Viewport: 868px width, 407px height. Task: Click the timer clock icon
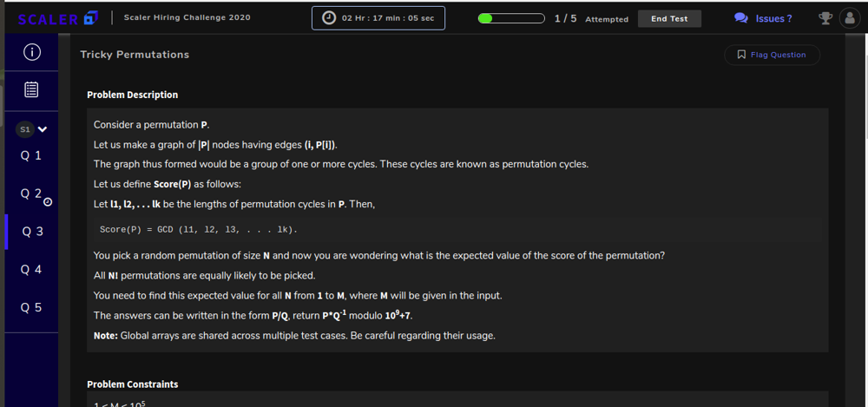point(329,17)
